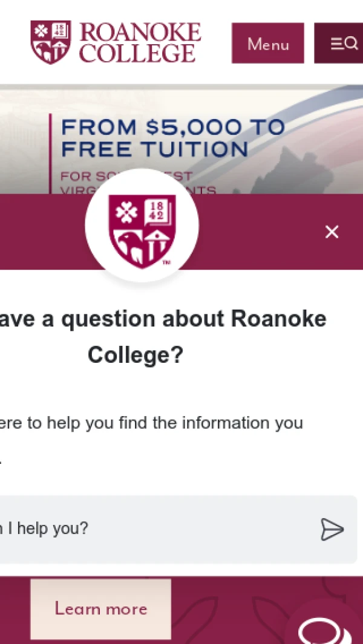363x644 pixels.
Task: Open the "From $5,000 to Free Tuition" headline
Action: [172, 138]
